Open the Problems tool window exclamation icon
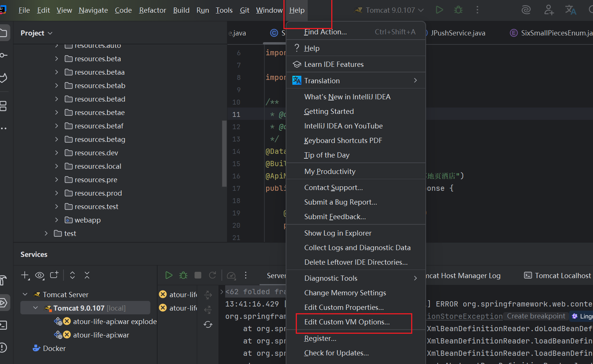Screen dimensions: 593x364 point(3,348)
